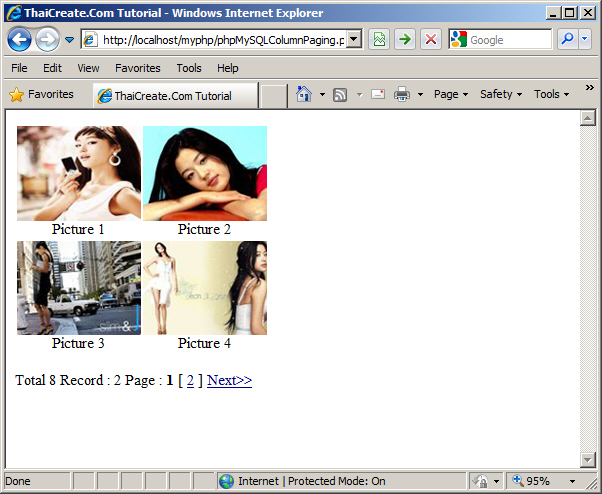Open recent pages dropdown beside Forward button
602x494 pixels.
[x=69, y=40]
